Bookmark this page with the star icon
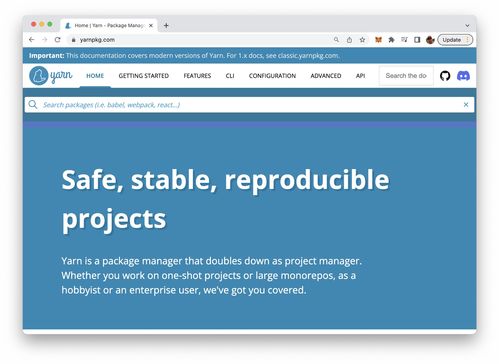The height and width of the screenshot is (364, 499). click(x=362, y=40)
